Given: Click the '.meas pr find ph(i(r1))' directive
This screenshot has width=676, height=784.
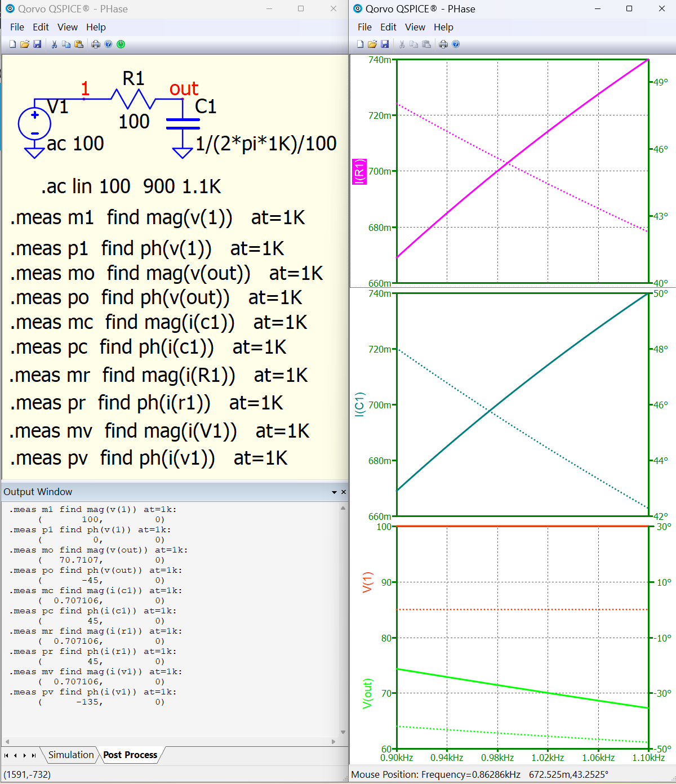Looking at the screenshot, I should coord(146,403).
